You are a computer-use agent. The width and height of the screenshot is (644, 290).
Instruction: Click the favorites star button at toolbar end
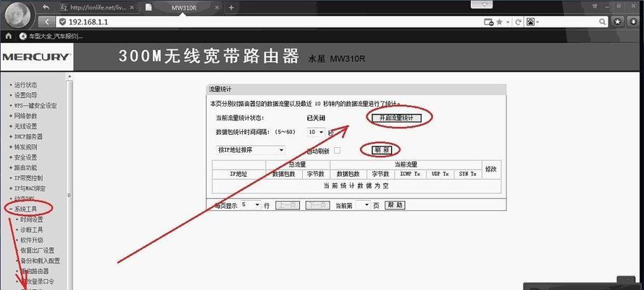[617, 22]
